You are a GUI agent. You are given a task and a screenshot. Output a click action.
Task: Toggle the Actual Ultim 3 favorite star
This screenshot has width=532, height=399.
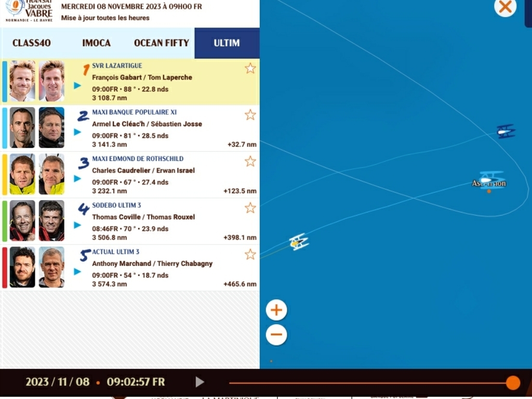pyautogui.click(x=250, y=254)
